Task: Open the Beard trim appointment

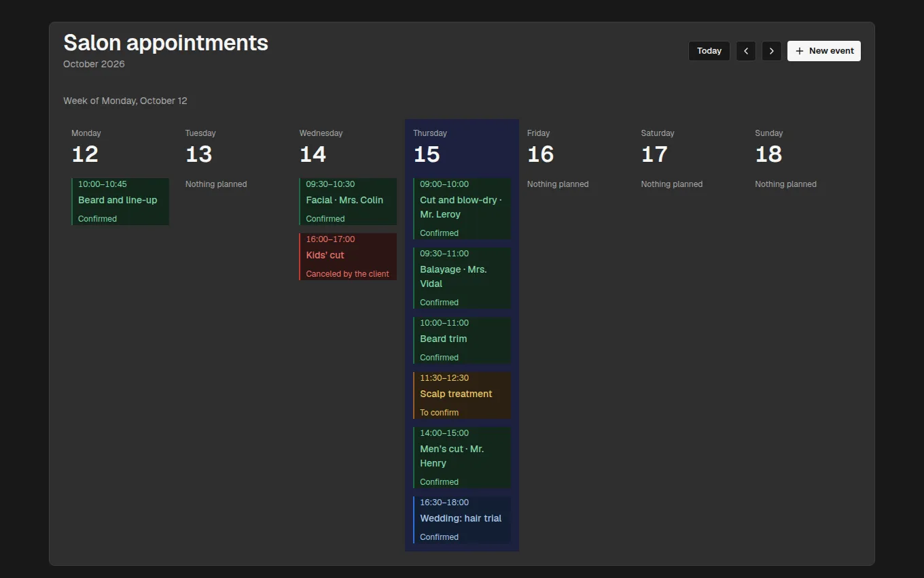Action: click(x=462, y=340)
